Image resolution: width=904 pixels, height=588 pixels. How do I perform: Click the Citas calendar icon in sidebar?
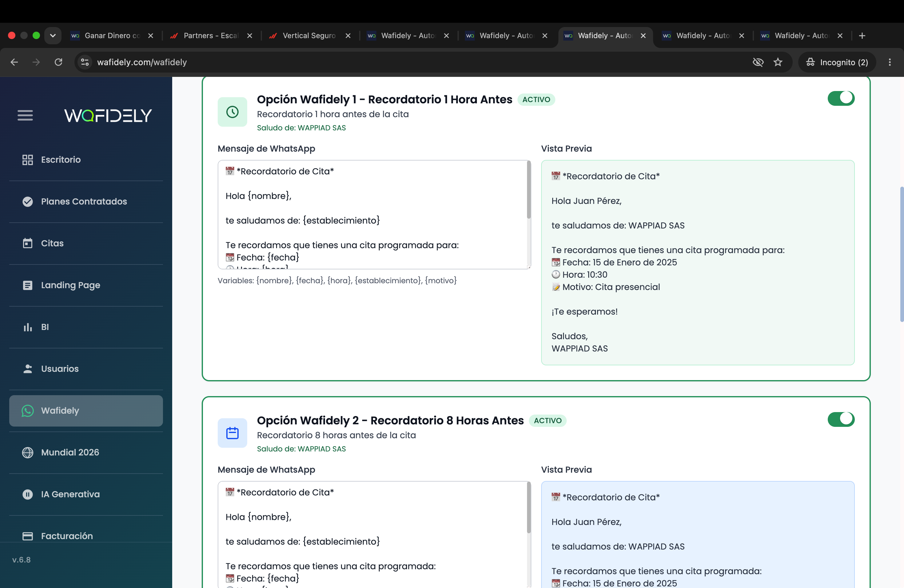click(27, 243)
